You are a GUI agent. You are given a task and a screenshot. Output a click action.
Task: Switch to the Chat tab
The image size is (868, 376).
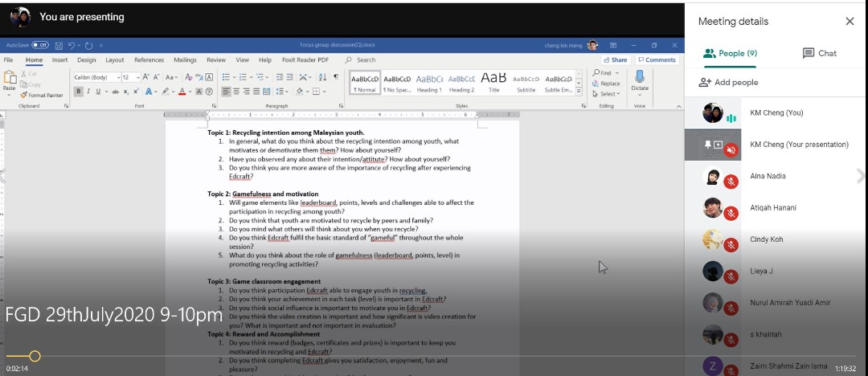tap(819, 53)
